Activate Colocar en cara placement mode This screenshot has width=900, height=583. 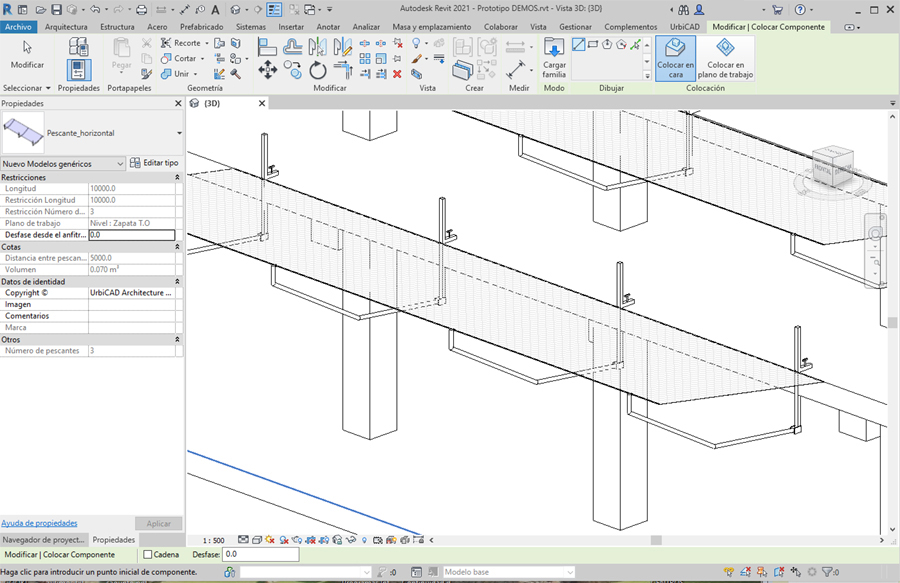(676, 56)
